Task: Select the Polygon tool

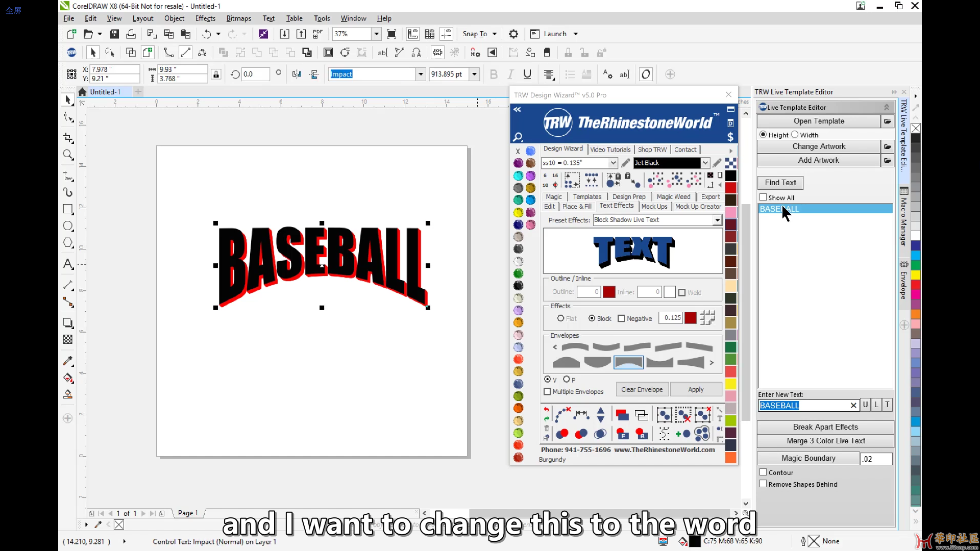Action: tap(68, 243)
